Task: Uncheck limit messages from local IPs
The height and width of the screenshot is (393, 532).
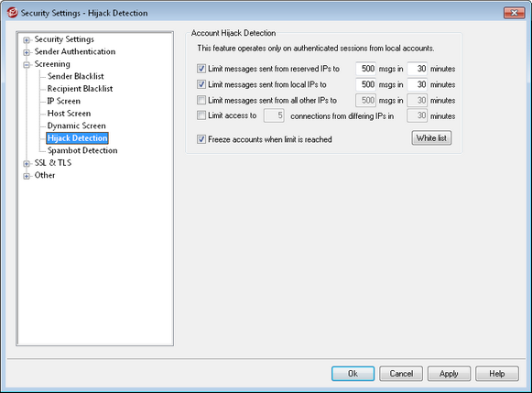Action: coord(201,84)
